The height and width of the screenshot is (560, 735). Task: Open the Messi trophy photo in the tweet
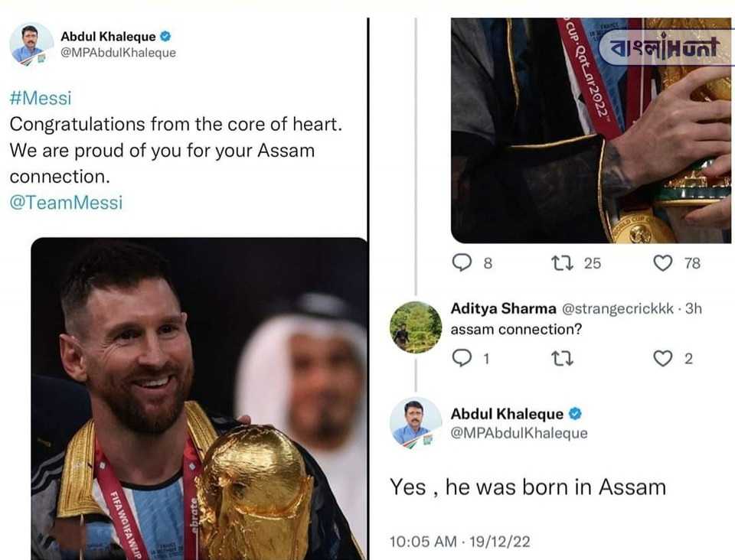coord(199,399)
